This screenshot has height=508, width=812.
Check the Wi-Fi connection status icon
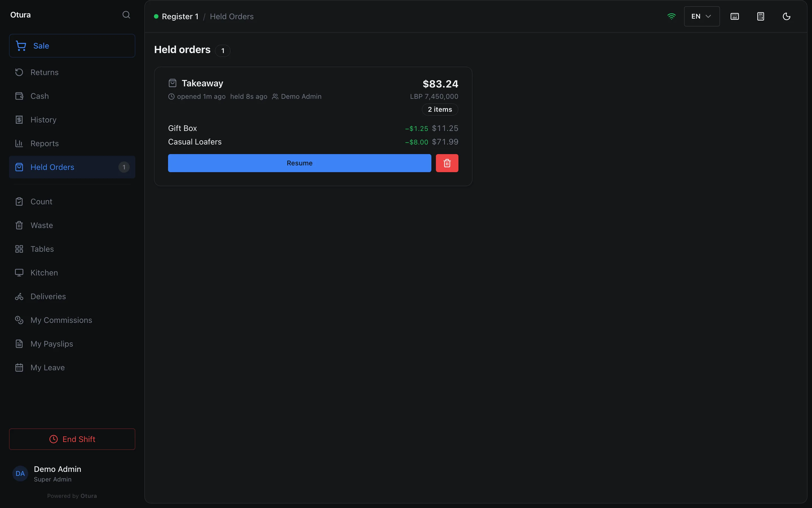coord(671,16)
